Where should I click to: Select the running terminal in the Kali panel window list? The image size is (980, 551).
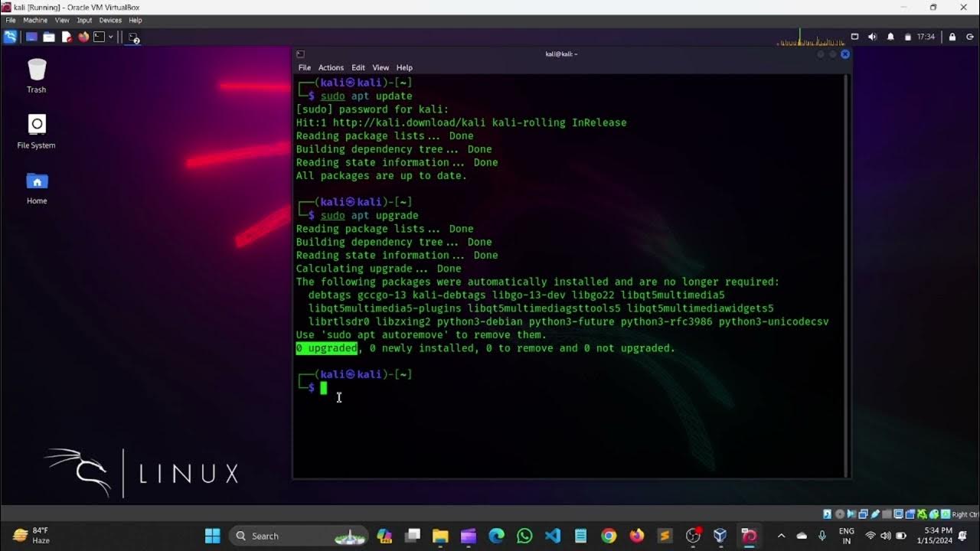click(133, 37)
